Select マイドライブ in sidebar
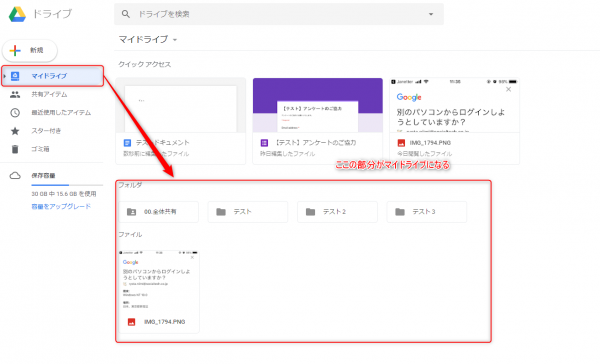Image resolution: width=600 pixels, height=364 pixels. point(53,76)
